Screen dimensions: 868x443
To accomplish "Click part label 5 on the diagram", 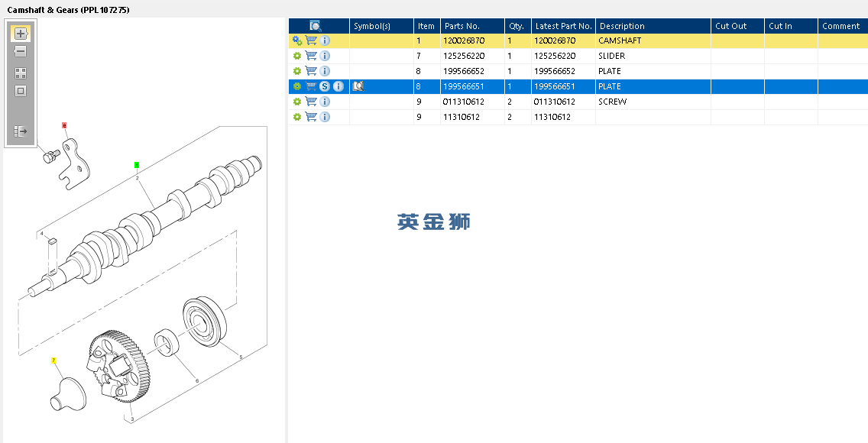I will pyautogui.click(x=241, y=357).
